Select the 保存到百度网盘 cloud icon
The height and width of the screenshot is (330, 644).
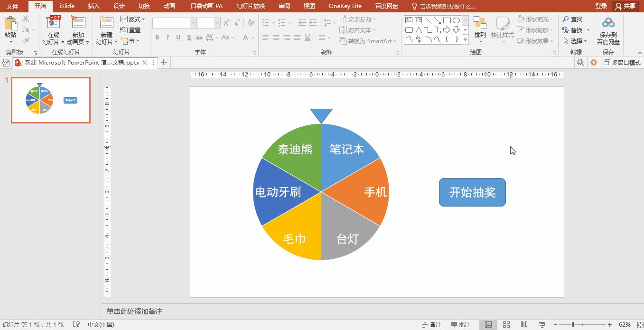[x=609, y=23]
